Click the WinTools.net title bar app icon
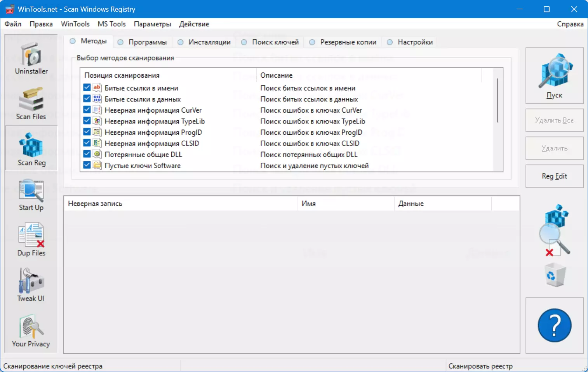 tap(9, 9)
